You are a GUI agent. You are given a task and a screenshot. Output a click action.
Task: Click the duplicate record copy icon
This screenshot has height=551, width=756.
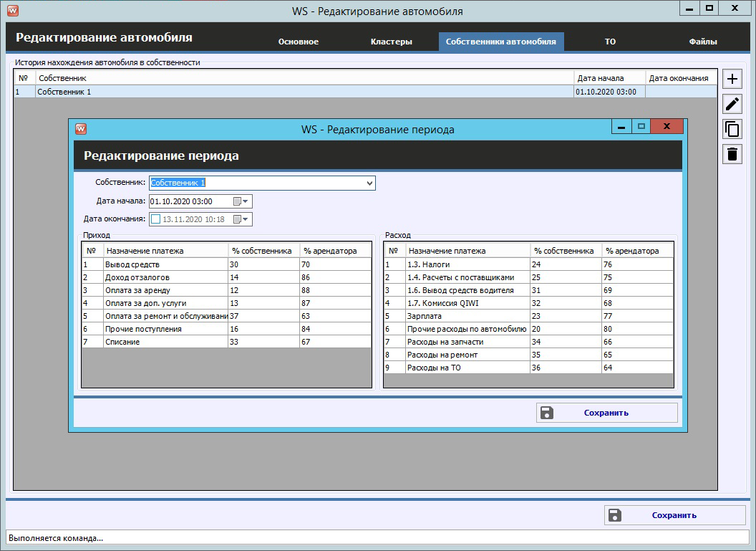point(732,129)
